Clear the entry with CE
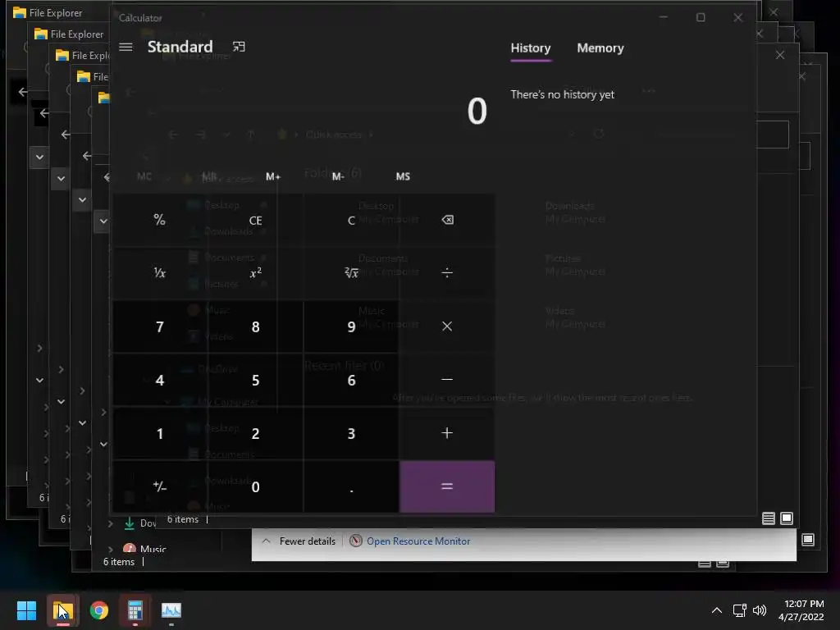The width and height of the screenshot is (840, 630). click(x=256, y=220)
